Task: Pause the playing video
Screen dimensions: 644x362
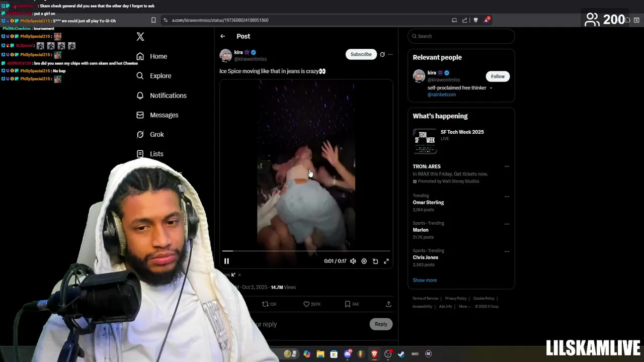Action: [x=226, y=261]
